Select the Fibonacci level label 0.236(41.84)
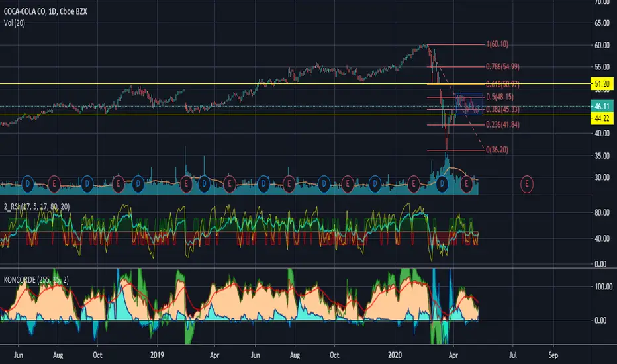Viewport: 617px width, 364px height. pos(502,124)
